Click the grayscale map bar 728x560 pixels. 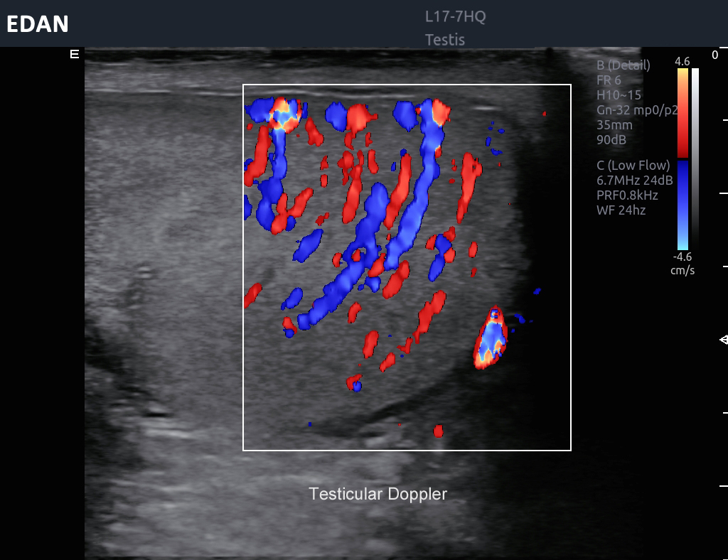click(x=695, y=156)
